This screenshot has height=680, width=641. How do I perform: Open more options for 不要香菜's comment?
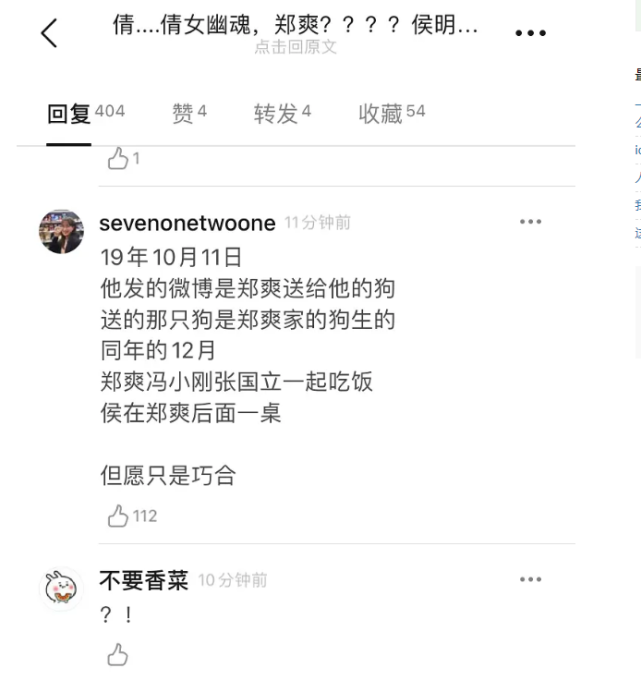point(530,579)
